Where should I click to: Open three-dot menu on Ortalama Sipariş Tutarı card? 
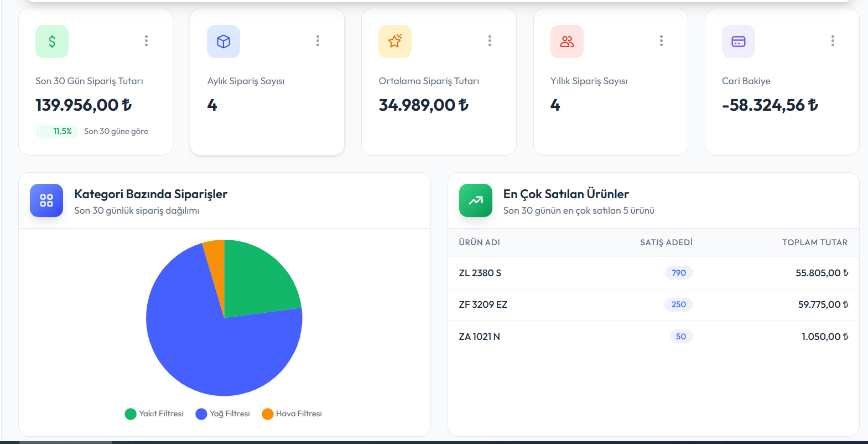[490, 40]
